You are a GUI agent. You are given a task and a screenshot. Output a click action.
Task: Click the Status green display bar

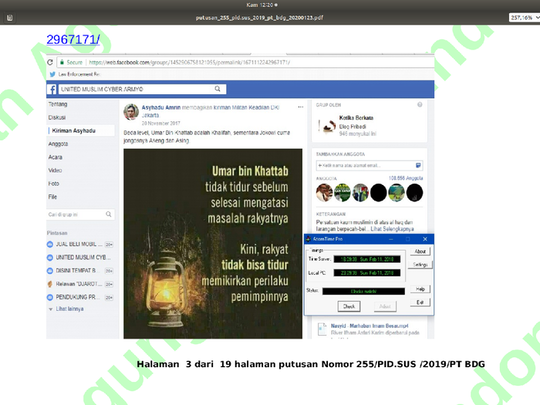point(363,291)
